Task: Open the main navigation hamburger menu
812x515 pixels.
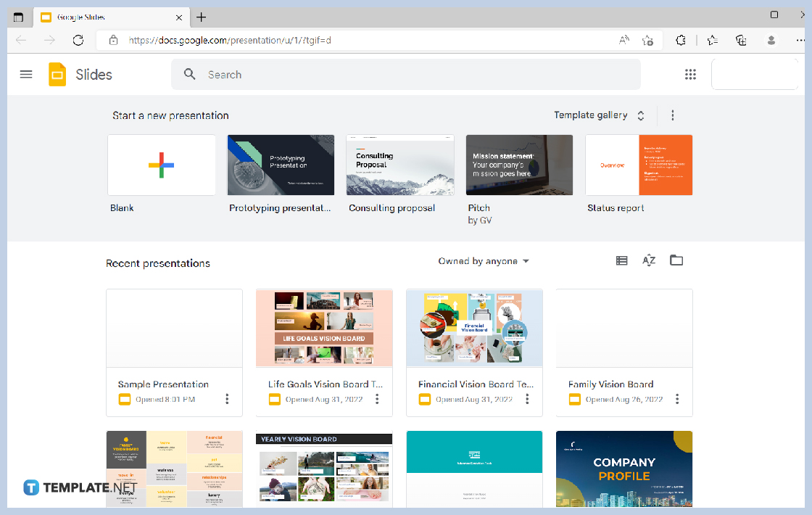Action: [26, 74]
